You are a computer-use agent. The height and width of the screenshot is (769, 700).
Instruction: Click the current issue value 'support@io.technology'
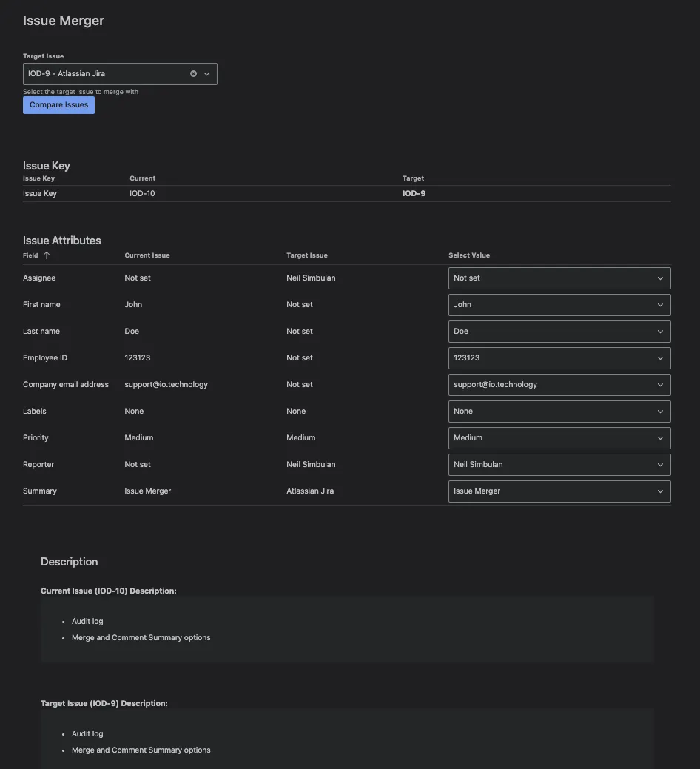166,385
